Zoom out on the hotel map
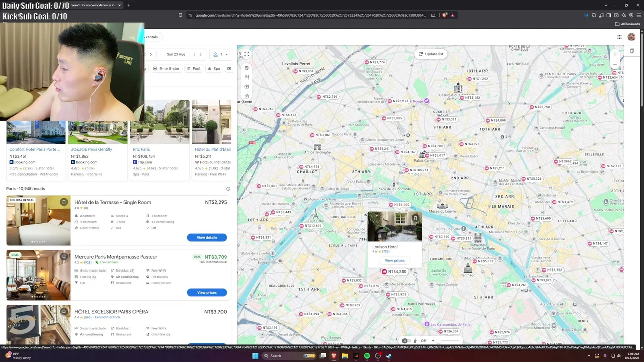Image resolution: width=644 pixels, height=362 pixels. click(x=615, y=64)
